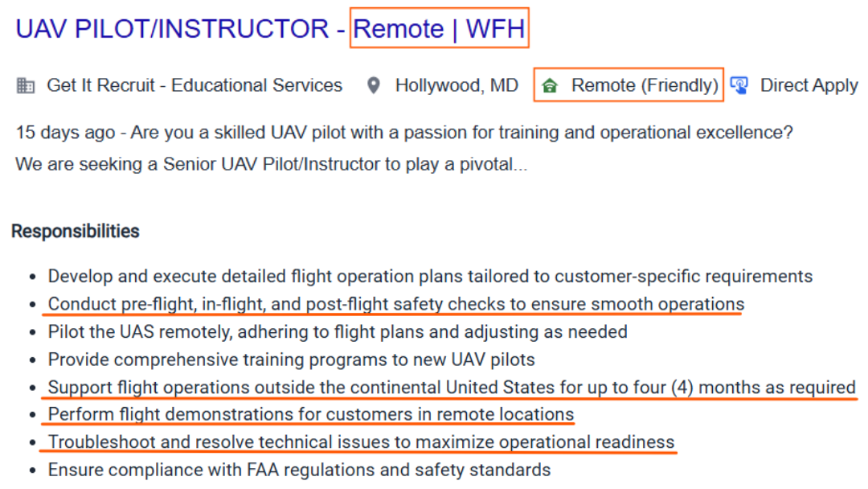Click the bullet about supporting flight operations abroad
Viewport: 868px width, 489px height.
pos(452,388)
